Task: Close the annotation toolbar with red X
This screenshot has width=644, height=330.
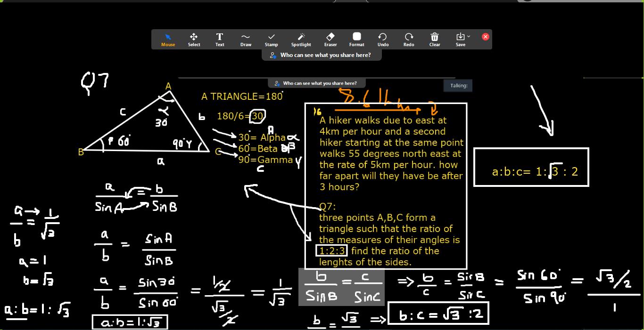Action: (x=485, y=37)
